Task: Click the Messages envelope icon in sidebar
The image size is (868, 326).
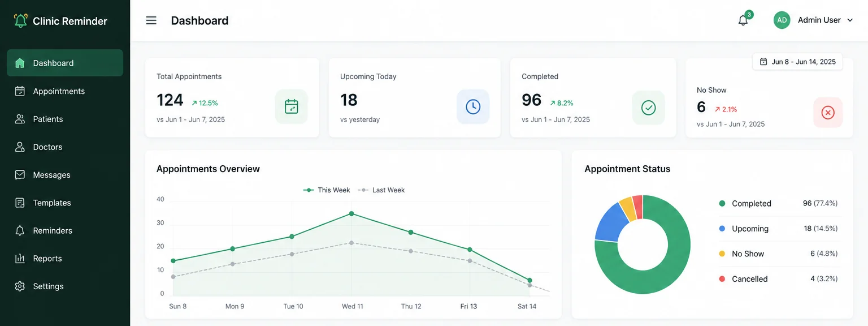Action: click(20, 175)
